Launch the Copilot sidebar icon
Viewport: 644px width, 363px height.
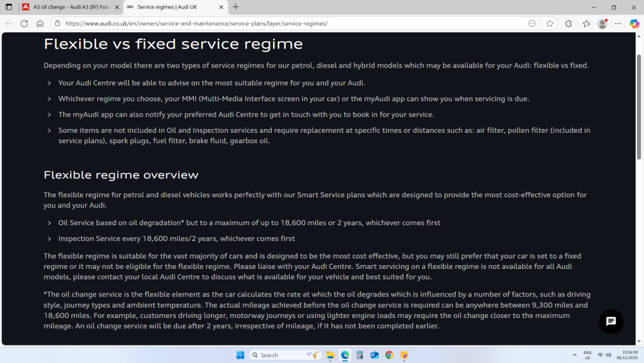coord(634,23)
